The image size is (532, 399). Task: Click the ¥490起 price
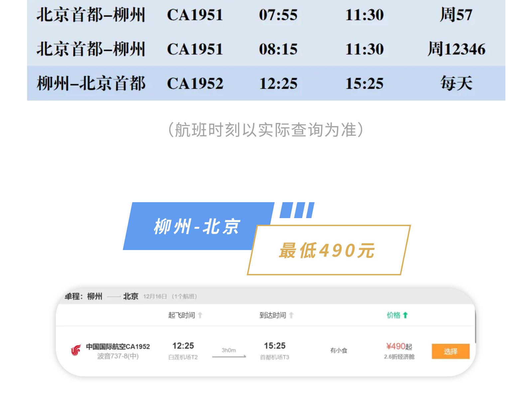click(399, 346)
